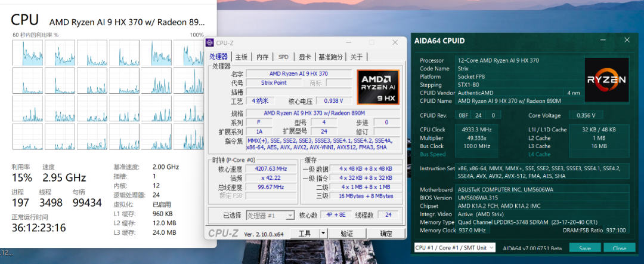Click the uptime 36:12:23:16 in Task Manager
This screenshot has height=264, width=644.
pyautogui.click(x=39, y=228)
